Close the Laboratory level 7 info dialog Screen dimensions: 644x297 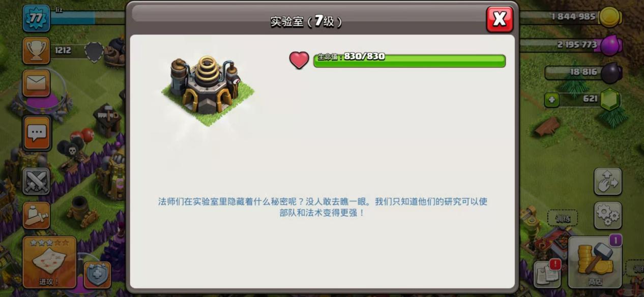click(x=500, y=19)
